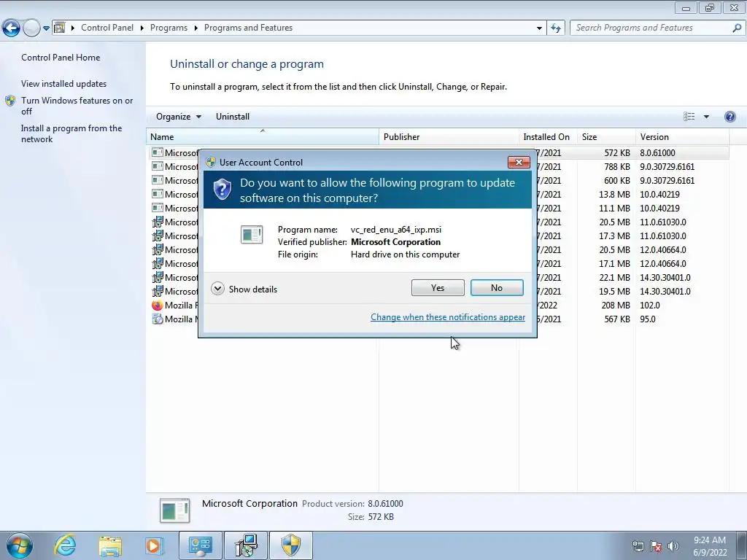The width and height of the screenshot is (747, 560).
Task: Open the view options dropdown arrow
Action: point(706,117)
